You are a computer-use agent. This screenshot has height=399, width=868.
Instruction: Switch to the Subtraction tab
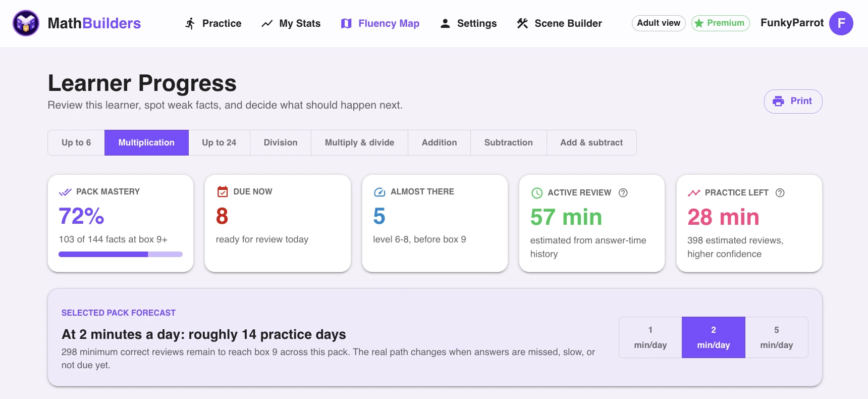coord(508,142)
